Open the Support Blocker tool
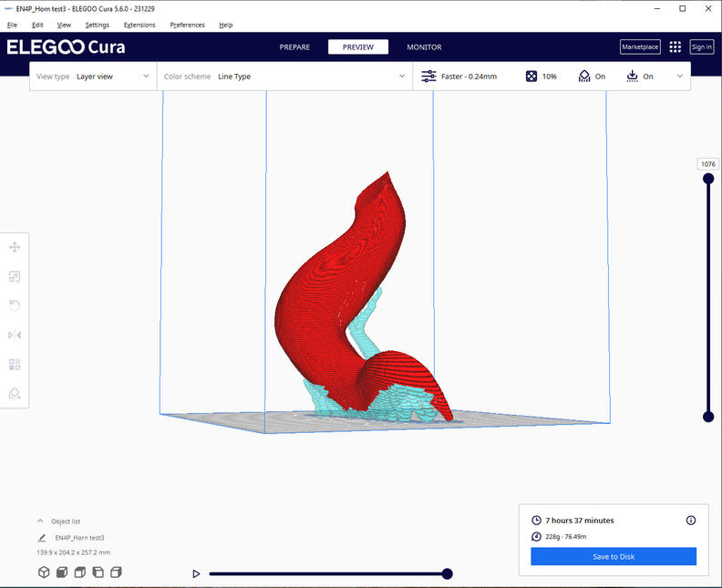Viewport: 722px width, 588px height. [15, 394]
